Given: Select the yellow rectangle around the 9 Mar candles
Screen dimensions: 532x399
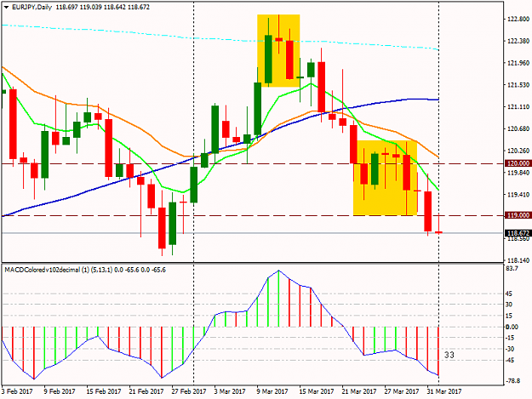Looking at the screenshot, I should pos(278,50).
